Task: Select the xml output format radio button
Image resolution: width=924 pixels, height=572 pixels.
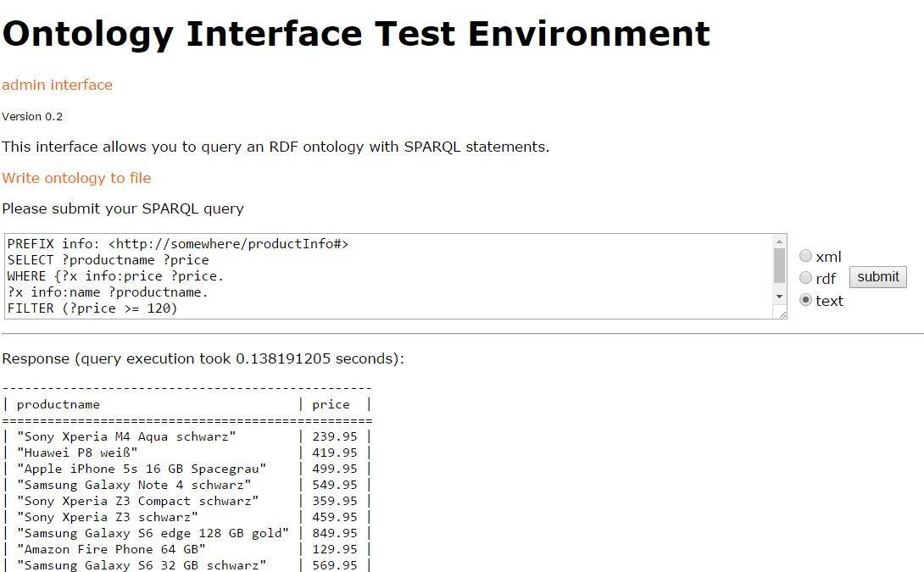Action: point(805,256)
